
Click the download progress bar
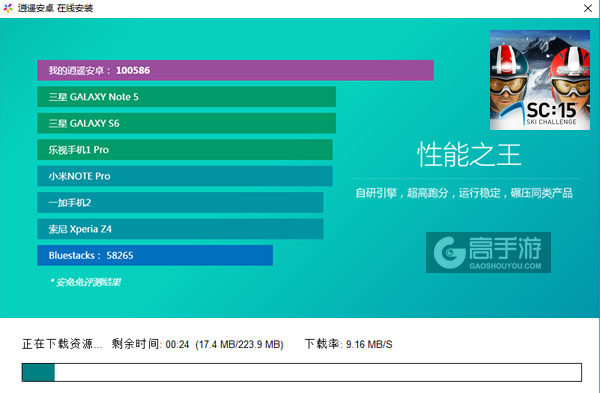pos(302,372)
